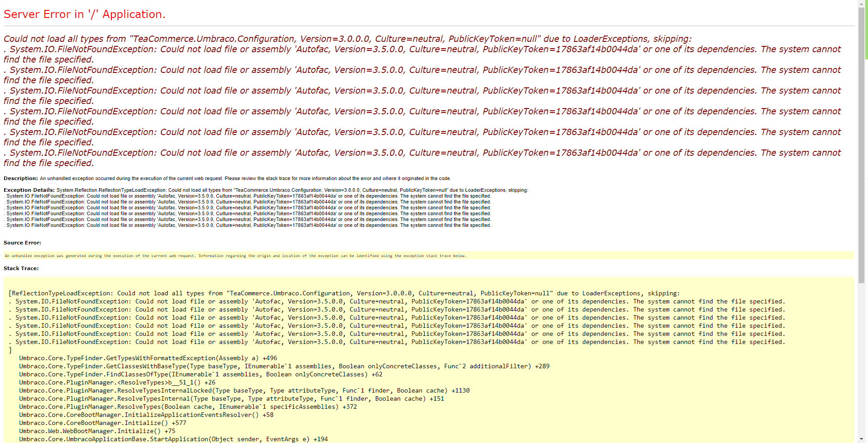Click the 'Exception Details:' label

[x=29, y=190]
